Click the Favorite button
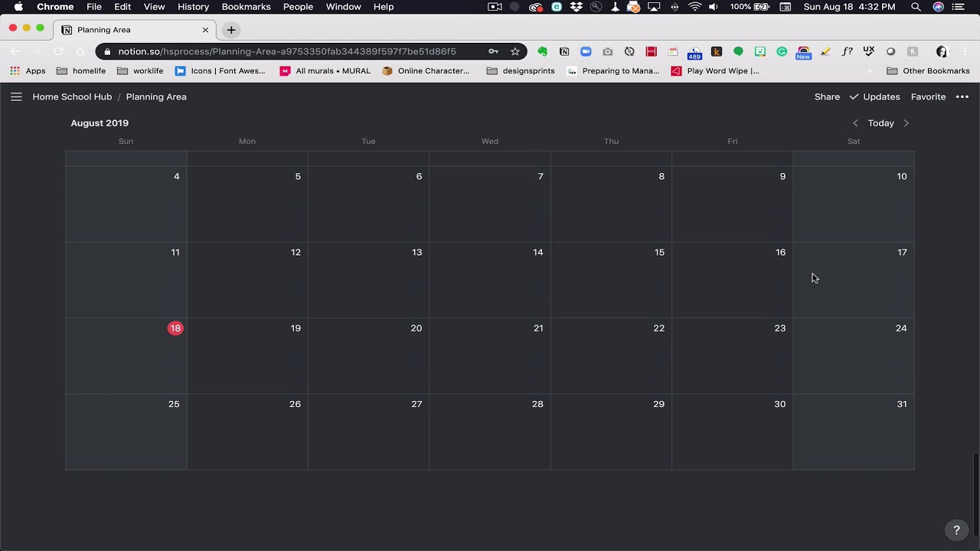Screen dimensions: 980x551 point(928,97)
